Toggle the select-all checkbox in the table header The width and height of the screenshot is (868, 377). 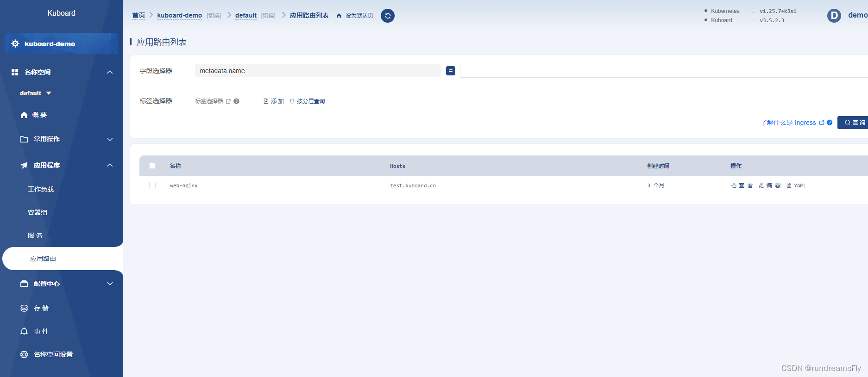[152, 166]
